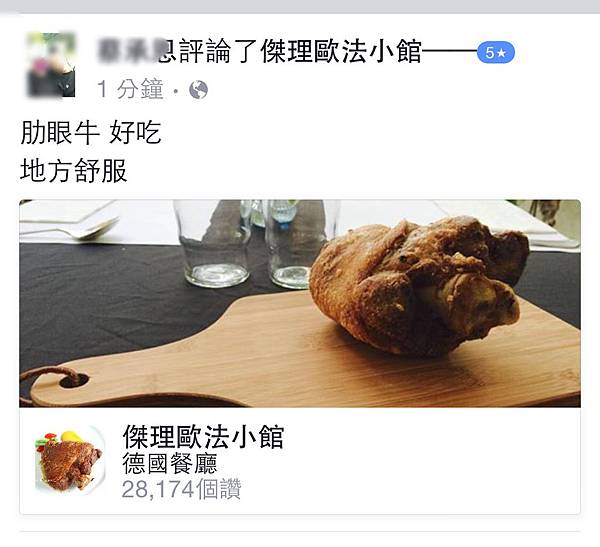Screen dimensions: 600x547
Task: Select the review line 地方舒服
Action: pos(73,170)
